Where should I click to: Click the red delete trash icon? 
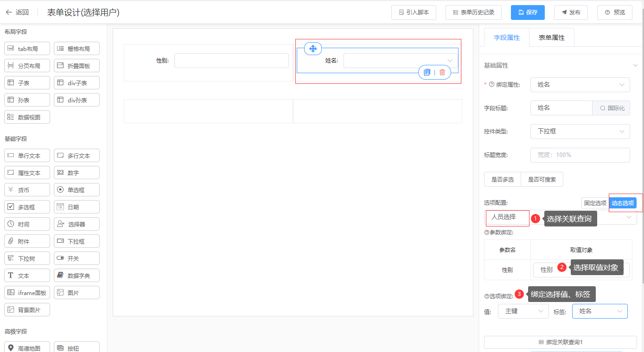[442, 72]
